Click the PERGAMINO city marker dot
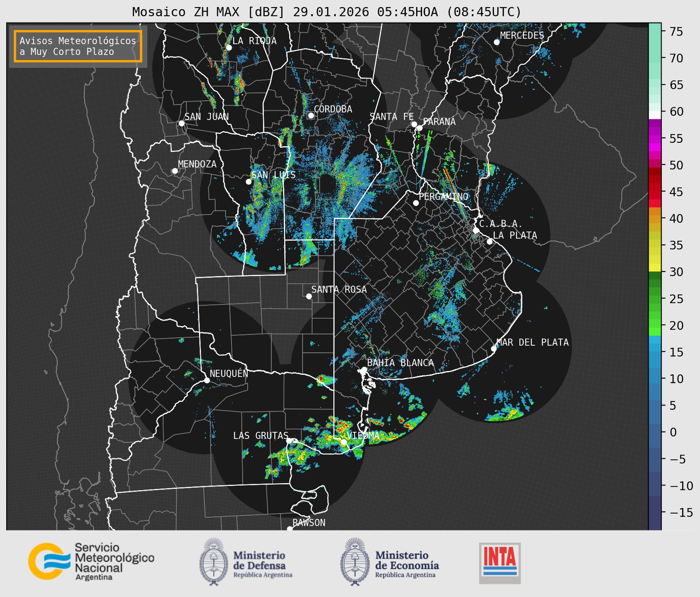Image resolution: width=700 pixels, height=597 pixels. 416,203
